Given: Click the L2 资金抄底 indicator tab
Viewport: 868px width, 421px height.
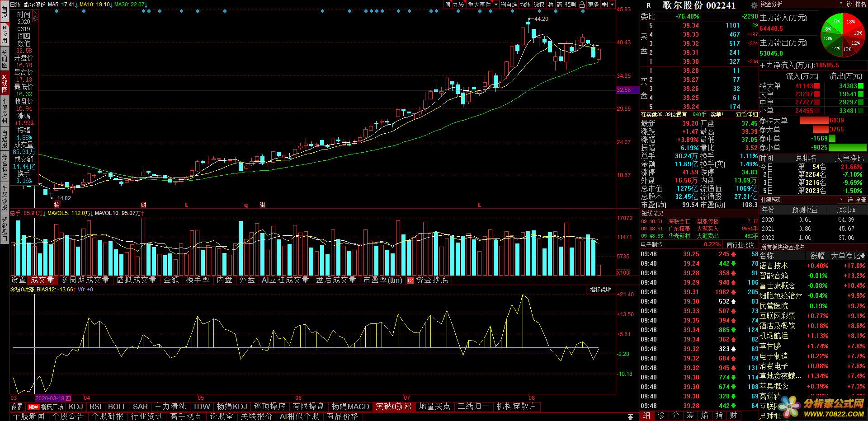Looking at the screenshot, I should [x=428, y=280].
